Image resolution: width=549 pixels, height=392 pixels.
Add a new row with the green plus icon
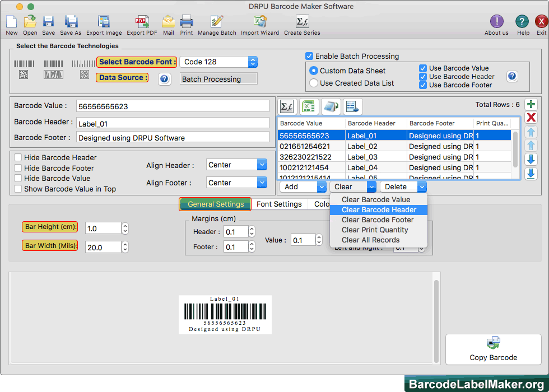(531, 104)
